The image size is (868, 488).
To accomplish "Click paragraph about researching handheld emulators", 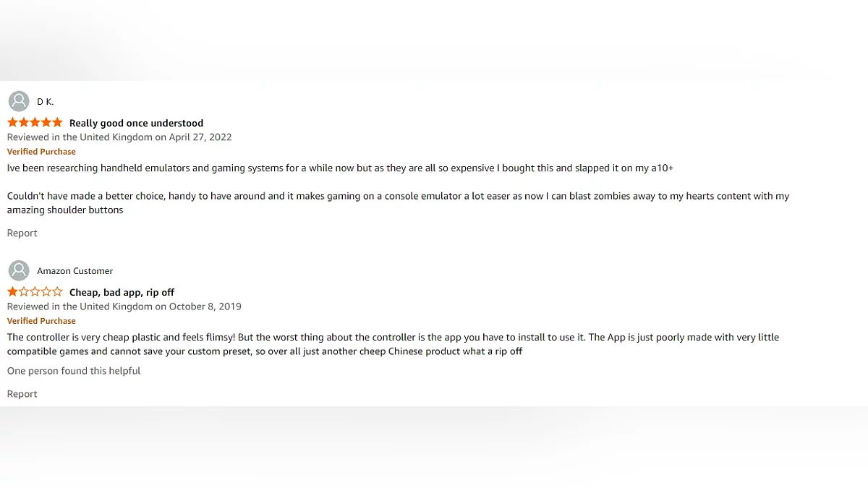I will (340, 168).
